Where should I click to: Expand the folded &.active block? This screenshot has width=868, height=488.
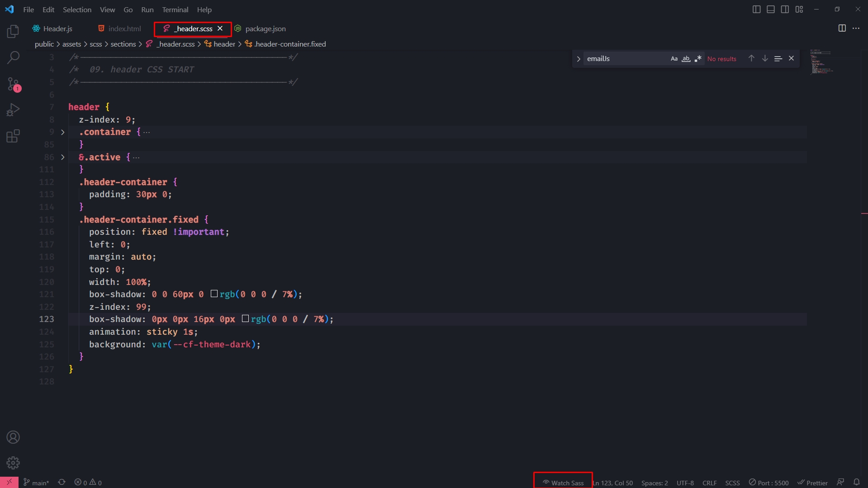(x=63, y=157)
